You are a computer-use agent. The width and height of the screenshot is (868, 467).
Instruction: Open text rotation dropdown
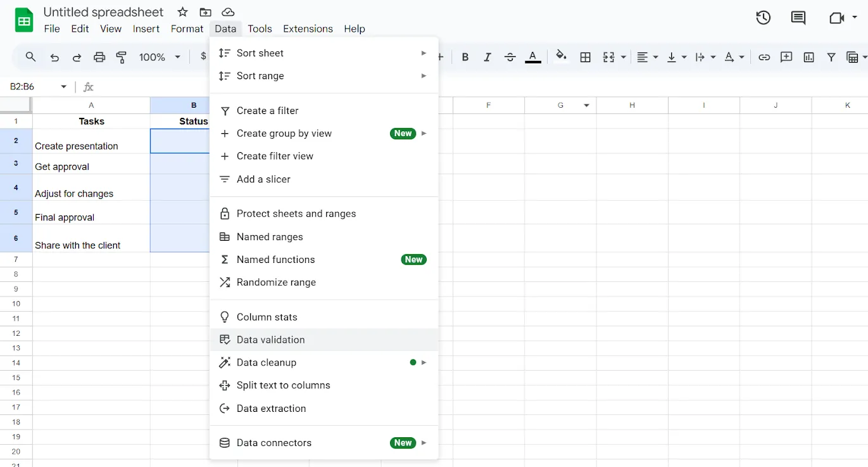click(x=734, y=57)
